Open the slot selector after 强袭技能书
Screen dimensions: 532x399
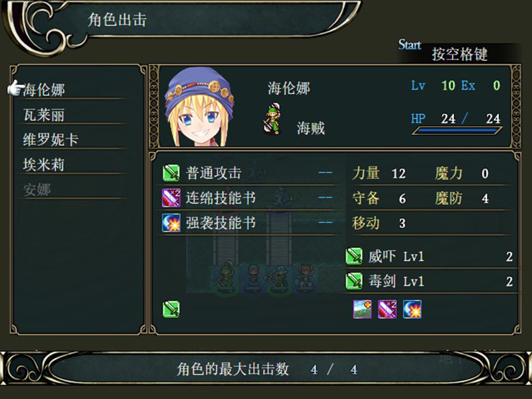[x=325, y=223]
